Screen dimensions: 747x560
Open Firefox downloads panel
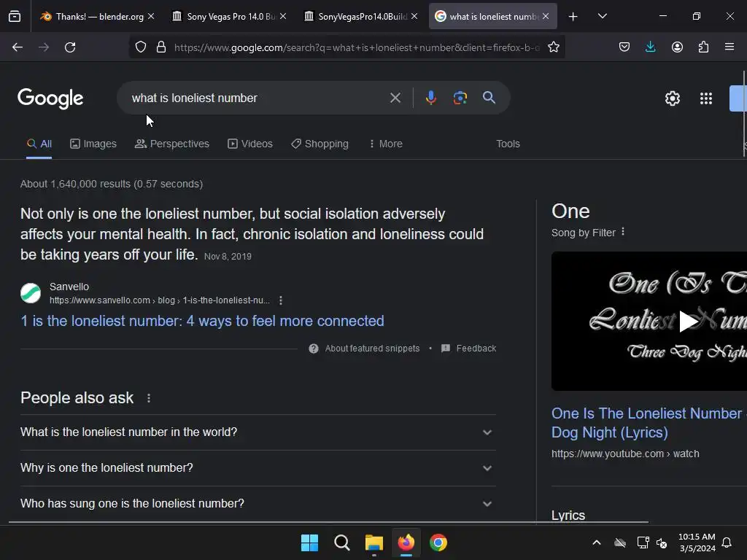click(650, 47)
